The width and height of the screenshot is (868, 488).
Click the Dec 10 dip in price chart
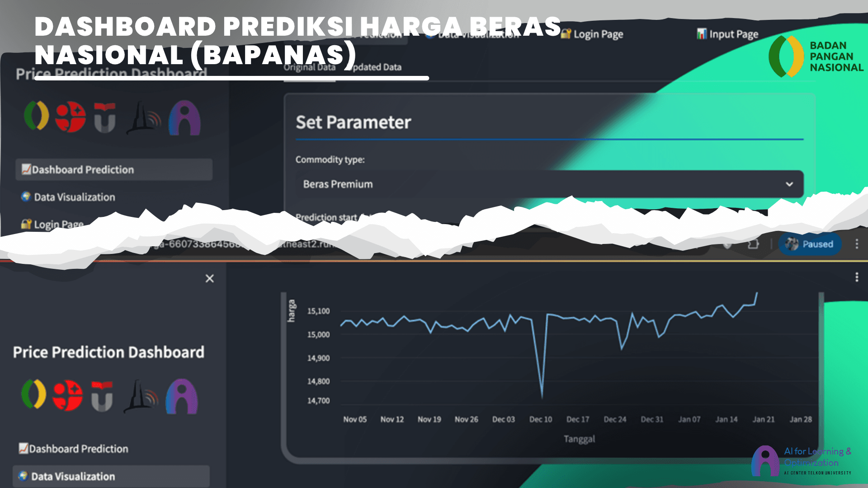pyautogui.click(x=542, y=397)
